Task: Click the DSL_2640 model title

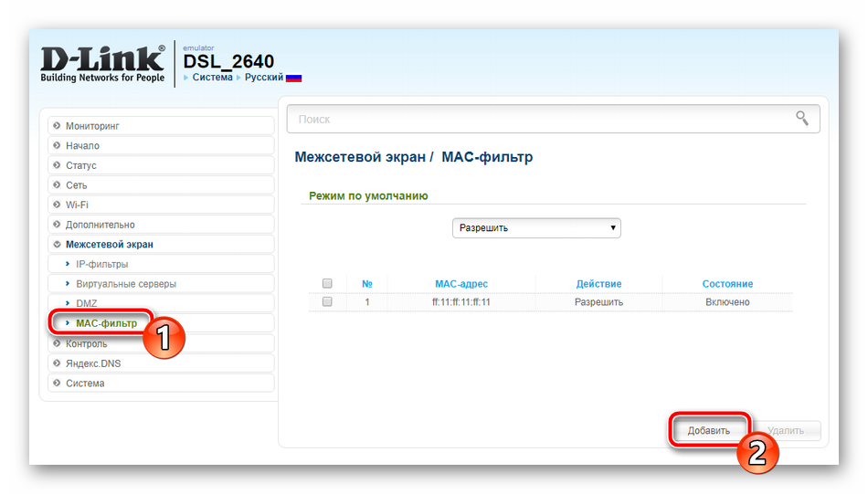Action: [x=228, y=61]
